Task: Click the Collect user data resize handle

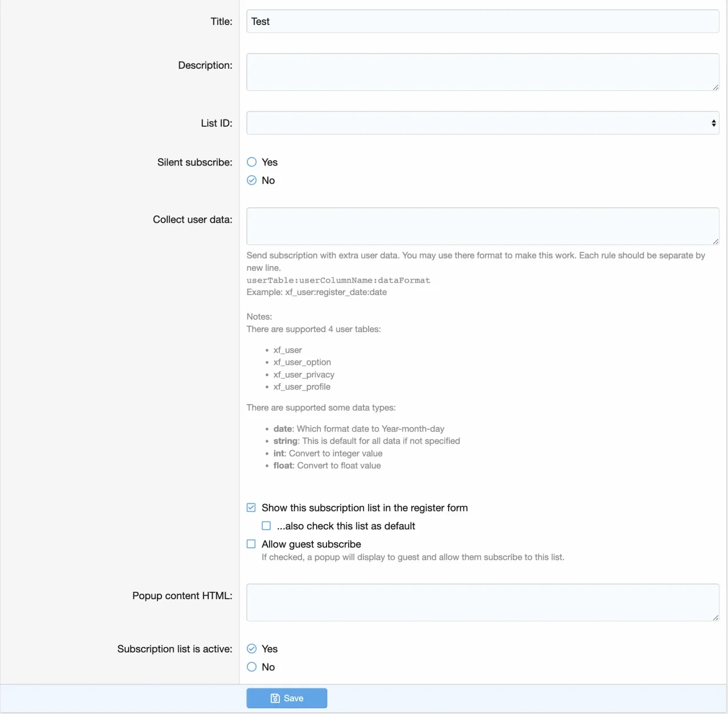Action: pos(715,241)
